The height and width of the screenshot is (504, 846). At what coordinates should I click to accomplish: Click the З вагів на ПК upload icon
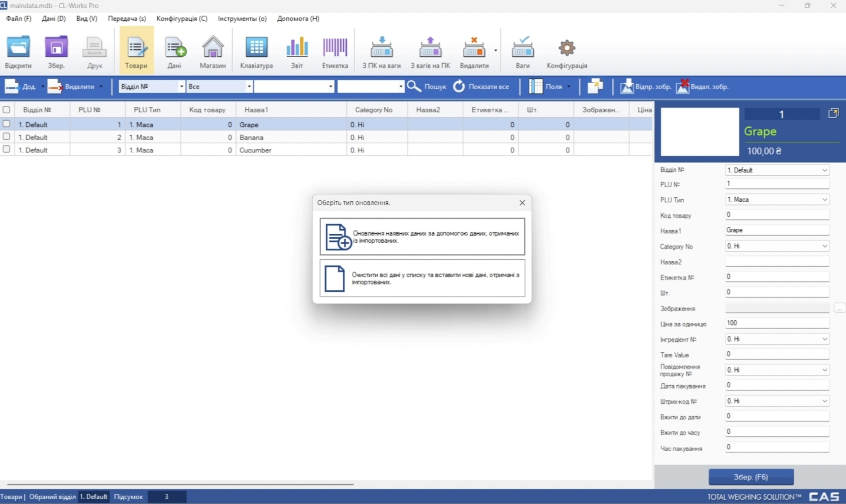[430, 48]
